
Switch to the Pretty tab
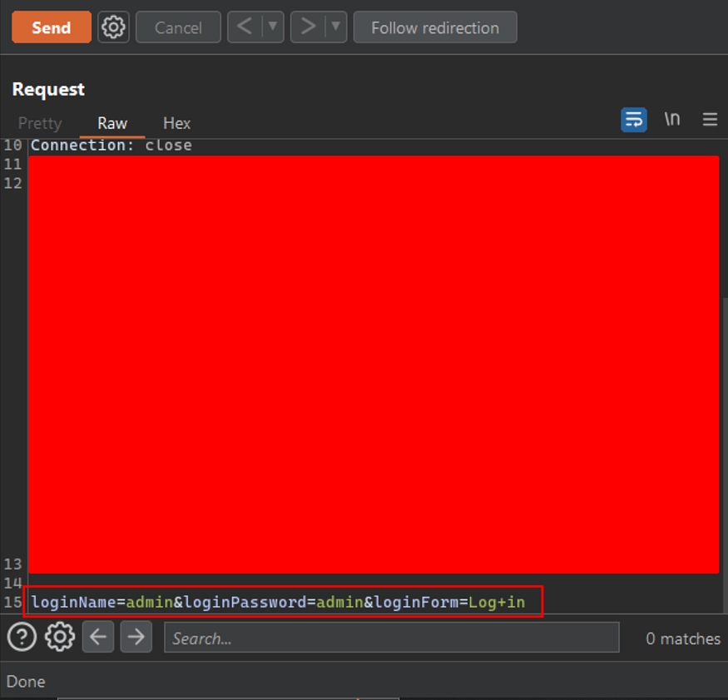coord(40,123)
